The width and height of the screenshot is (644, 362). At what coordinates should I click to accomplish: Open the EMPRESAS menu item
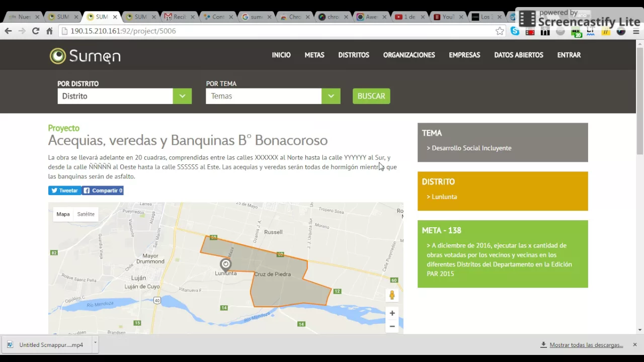[x=464, y=55]
